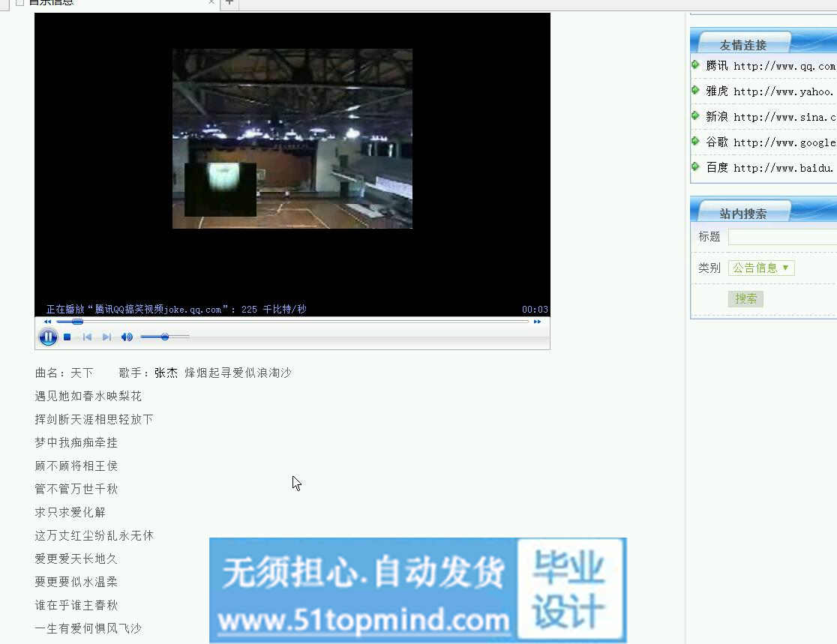Viewport: 837px width, 644px height.
Task: Click the lyric line 梦中我痴痴牵挂
Action: (x=76, y=442)
